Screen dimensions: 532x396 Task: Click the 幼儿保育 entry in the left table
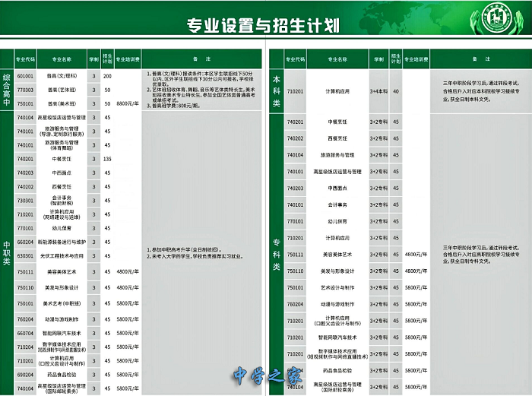click(x=62, y=227)
